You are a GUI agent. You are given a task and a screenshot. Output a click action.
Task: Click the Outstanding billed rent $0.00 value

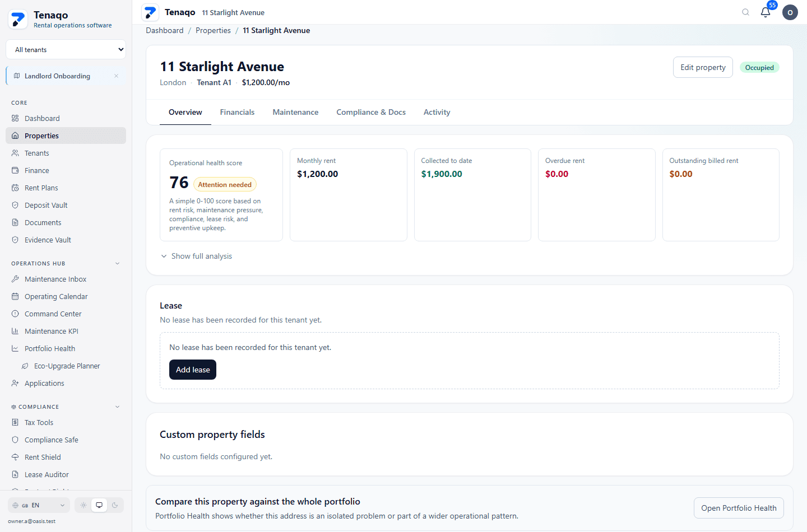point(681,174)
